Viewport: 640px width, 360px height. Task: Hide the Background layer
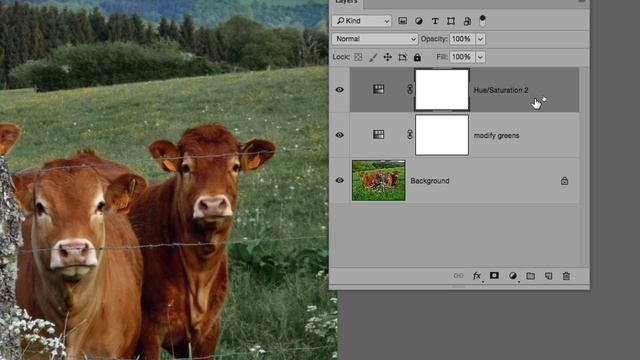tap(340, 180)
